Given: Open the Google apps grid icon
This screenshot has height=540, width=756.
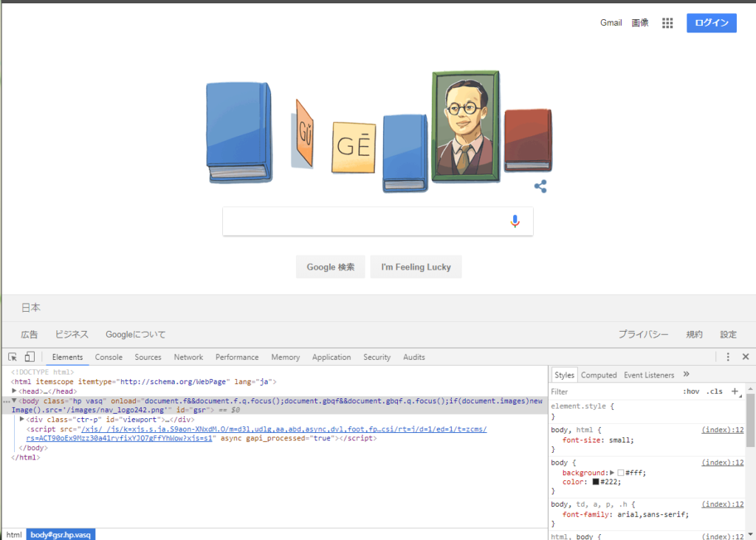Looking at the screenshot, I should 667,23.
